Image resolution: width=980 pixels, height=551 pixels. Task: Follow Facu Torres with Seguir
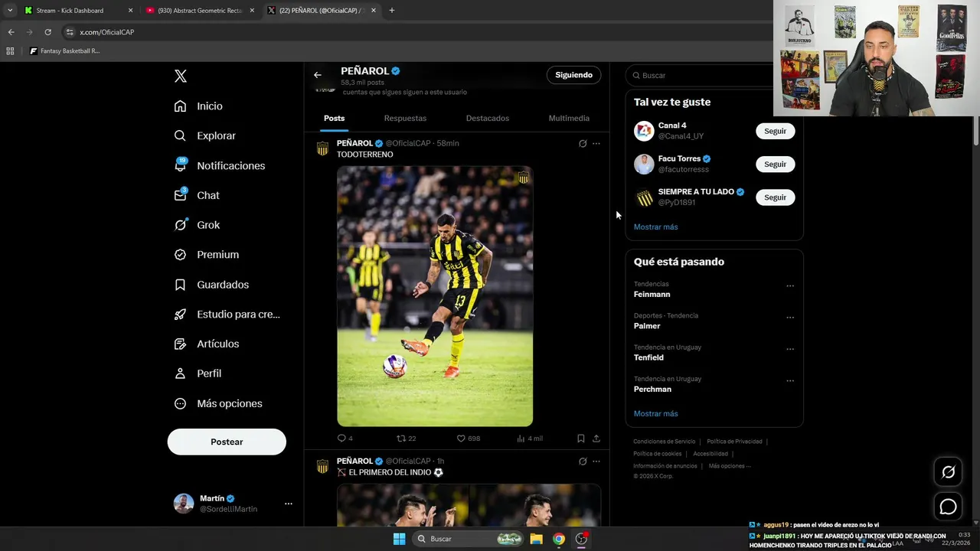(775, 164)
